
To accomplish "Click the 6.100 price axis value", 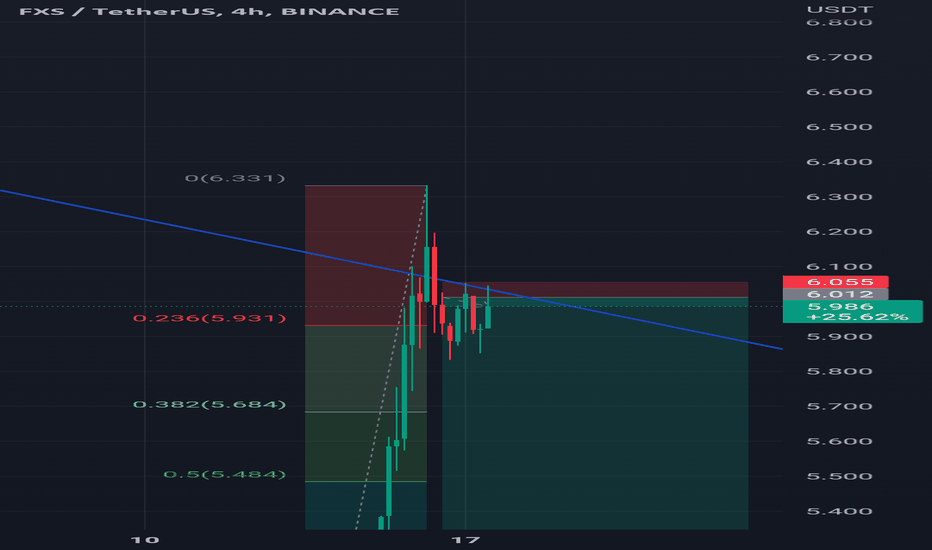I will pyautogui.click(x=839, y=267).
